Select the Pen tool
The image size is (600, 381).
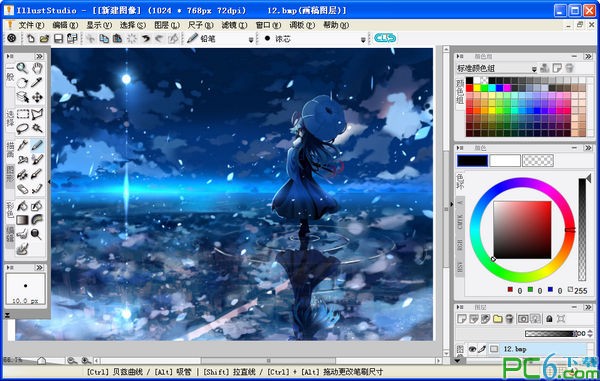(x=23, y=145)
